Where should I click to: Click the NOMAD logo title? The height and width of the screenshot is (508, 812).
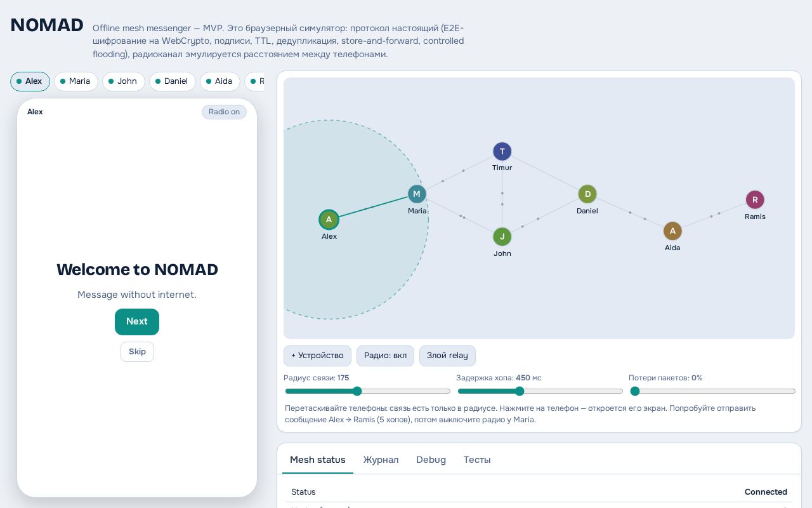point(47,25)
